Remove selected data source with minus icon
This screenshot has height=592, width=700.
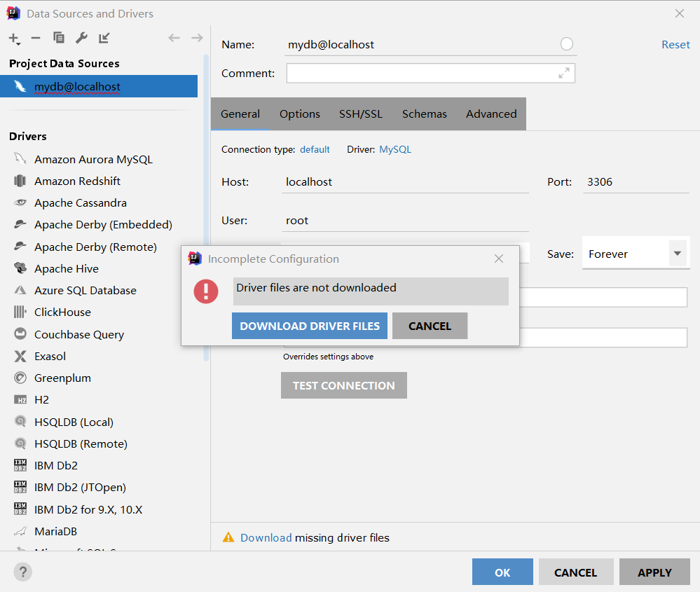[x=36, y=38]
